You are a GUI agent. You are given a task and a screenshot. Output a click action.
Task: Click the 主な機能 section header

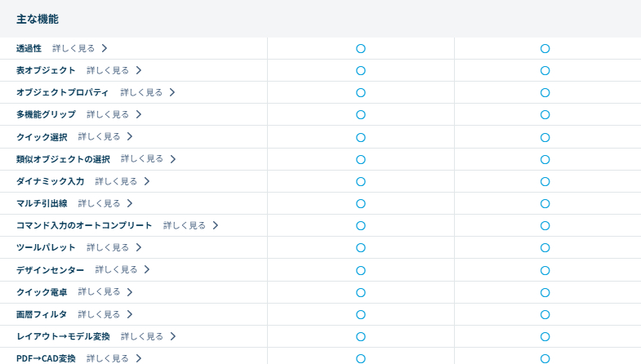click(38, 19)
